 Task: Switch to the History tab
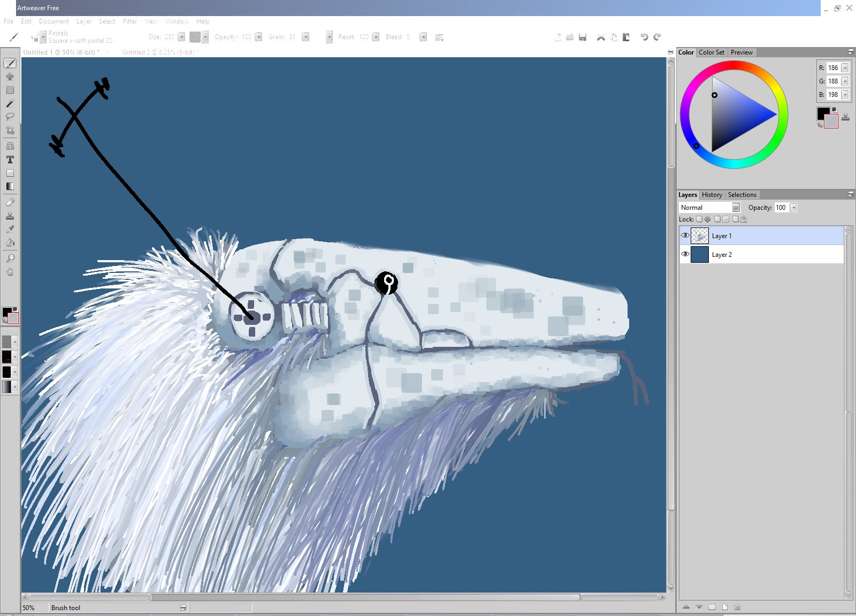pyautogui.click(x=712, y=195)
